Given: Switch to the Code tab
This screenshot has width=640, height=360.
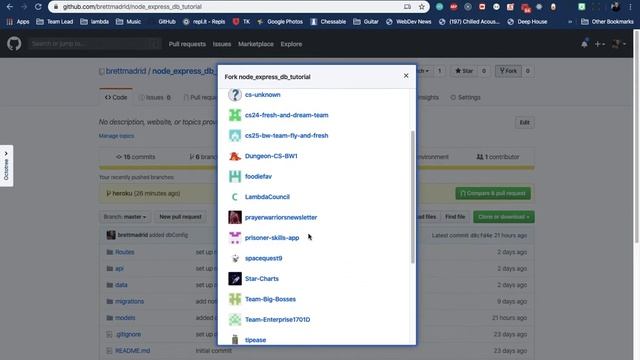Looking at the screenshot, I should point(116,97).
